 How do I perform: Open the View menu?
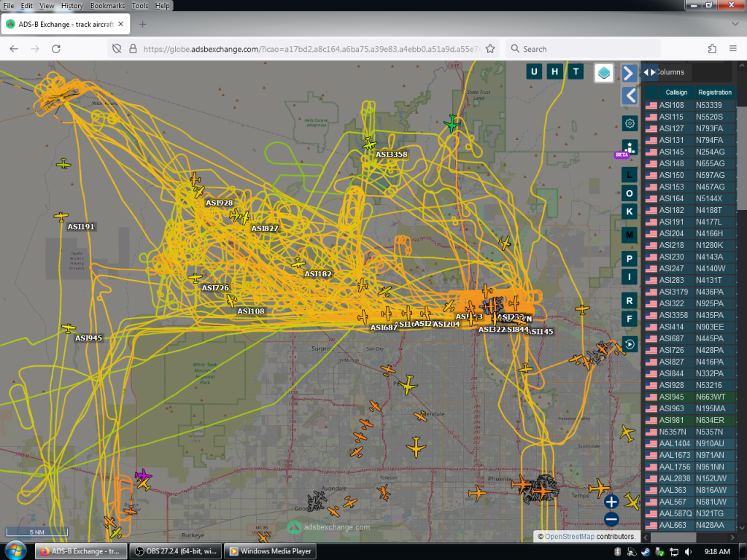[x=46, y=6]
